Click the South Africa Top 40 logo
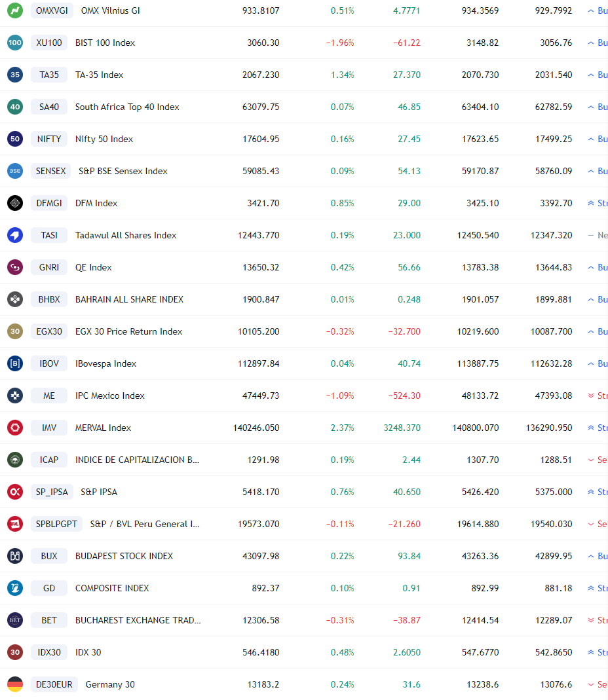 coord(15,107)
